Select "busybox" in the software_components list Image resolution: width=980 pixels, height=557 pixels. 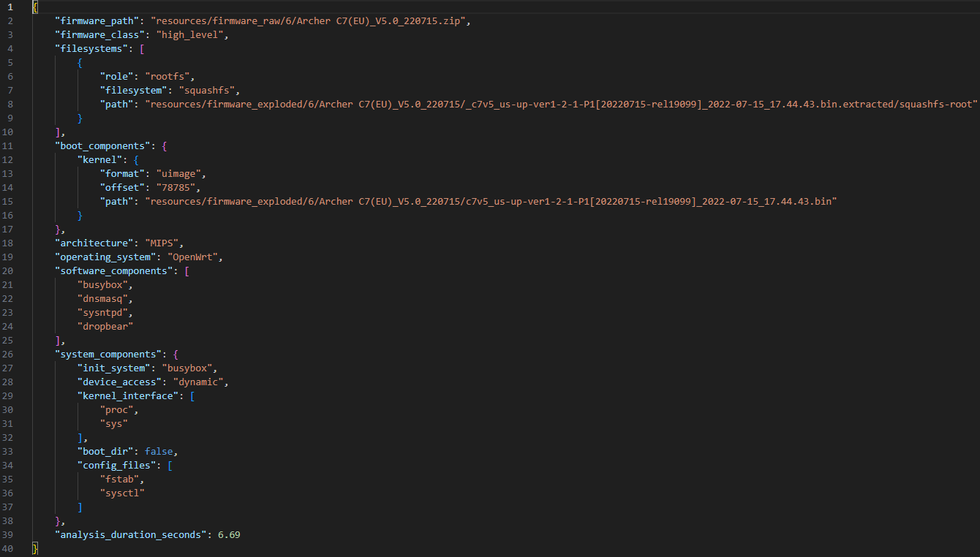coord(103,284)
